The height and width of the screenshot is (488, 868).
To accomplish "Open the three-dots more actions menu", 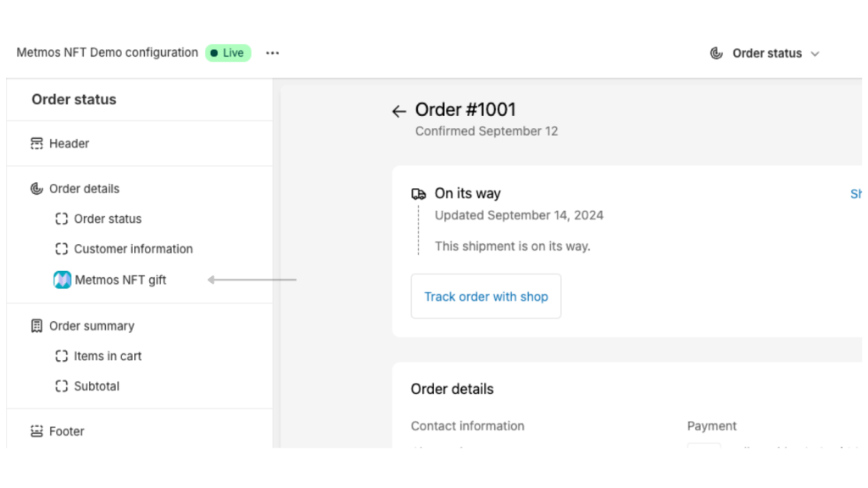I will tap(272, 53).
